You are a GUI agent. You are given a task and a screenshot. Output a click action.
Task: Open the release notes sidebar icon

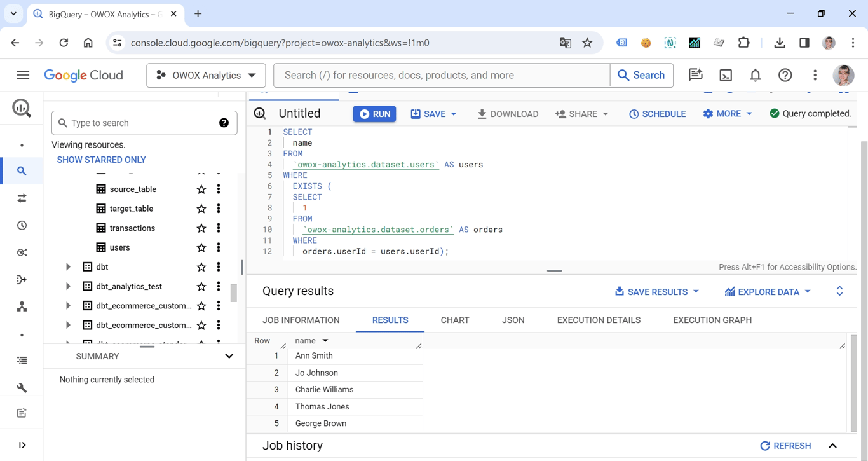pyautogui.click(x=22, y=413)
